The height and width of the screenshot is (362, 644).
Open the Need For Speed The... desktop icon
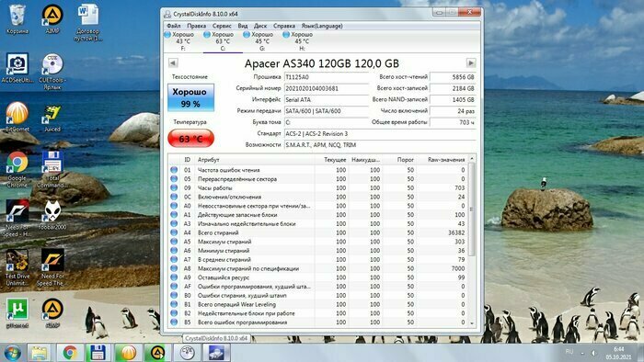pyautogui.click(x=52, y=267)
